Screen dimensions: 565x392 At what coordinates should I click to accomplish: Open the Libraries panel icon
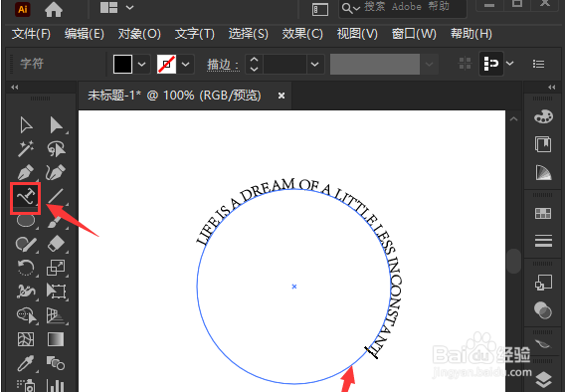[x=543, y=144]
